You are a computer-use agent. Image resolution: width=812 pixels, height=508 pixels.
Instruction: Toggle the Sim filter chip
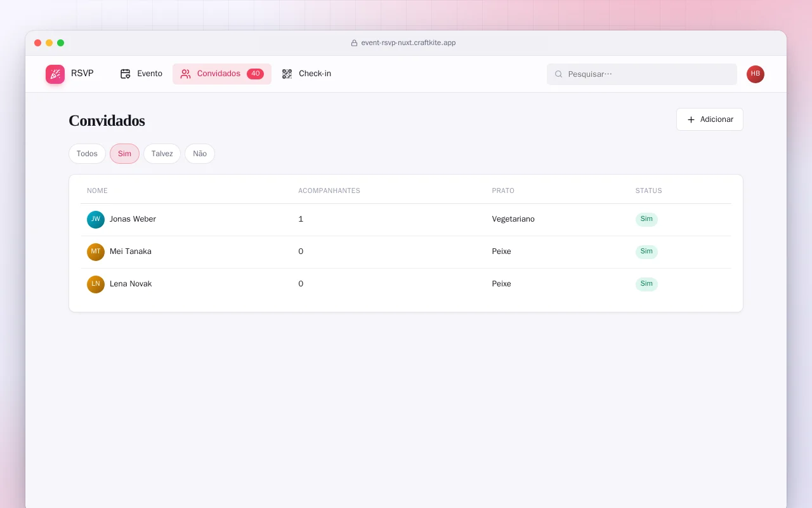coord(124,154)
